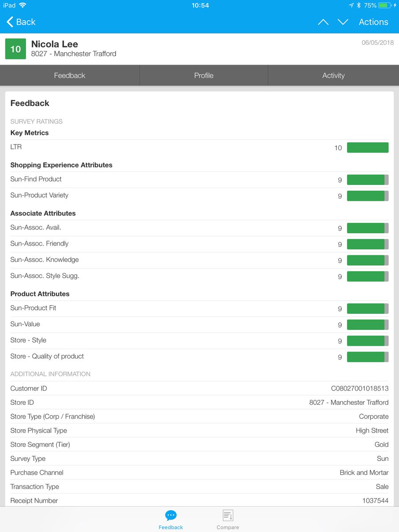
Task: Select the Customer ID value
Action: [360, 388]
